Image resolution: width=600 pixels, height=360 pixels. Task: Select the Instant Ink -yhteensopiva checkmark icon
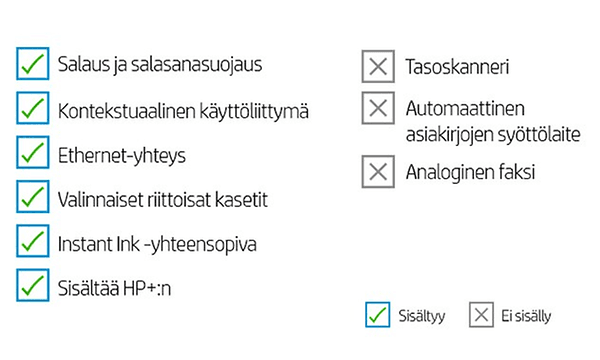click(x=33, y=241)
